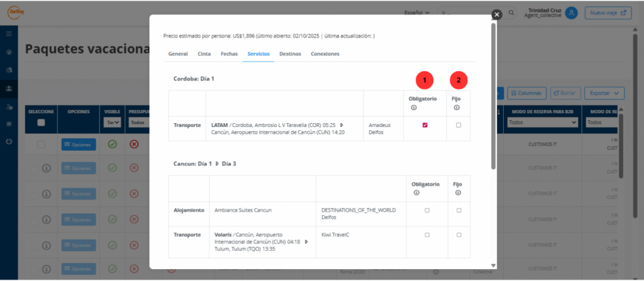Click the Obligatorio info icon in Cancun table

(425, 193)
